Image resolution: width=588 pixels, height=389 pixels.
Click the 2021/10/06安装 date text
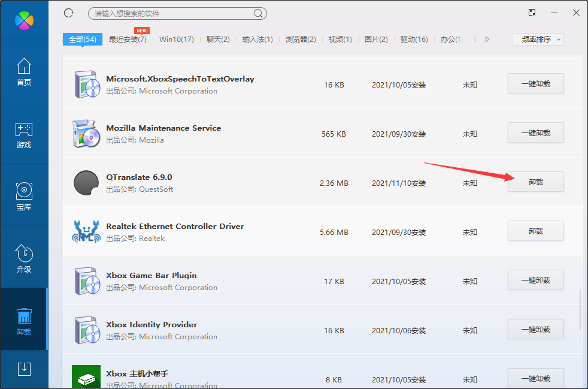click(x=399, y=331)
